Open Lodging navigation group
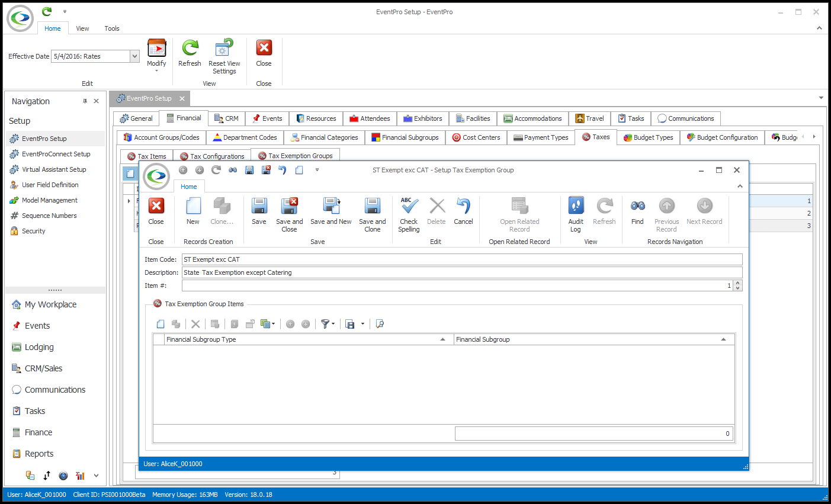The image size is (831, 504). tap(39, 347)
